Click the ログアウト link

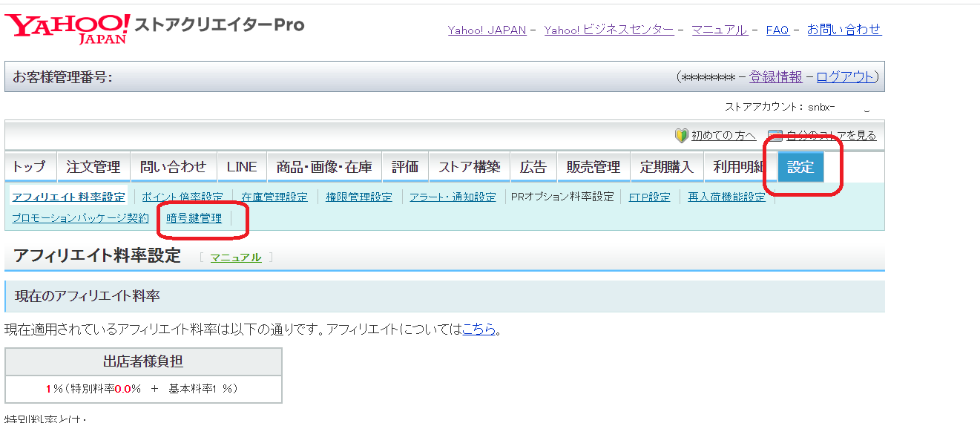(x=845, y=76)
